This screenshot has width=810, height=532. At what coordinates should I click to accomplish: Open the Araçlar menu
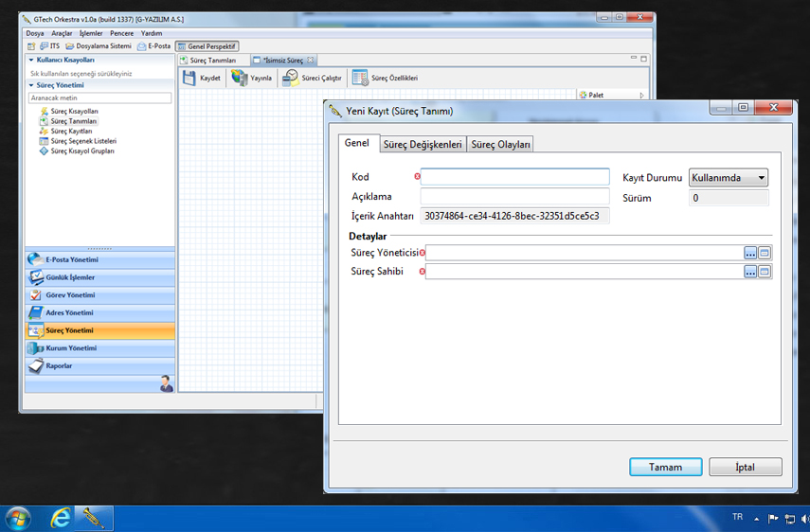pos(62,33)
